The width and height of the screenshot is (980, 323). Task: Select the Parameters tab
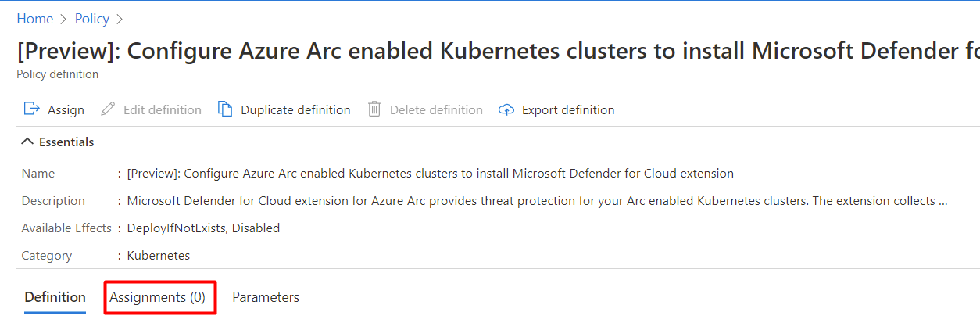pos(266,297)
